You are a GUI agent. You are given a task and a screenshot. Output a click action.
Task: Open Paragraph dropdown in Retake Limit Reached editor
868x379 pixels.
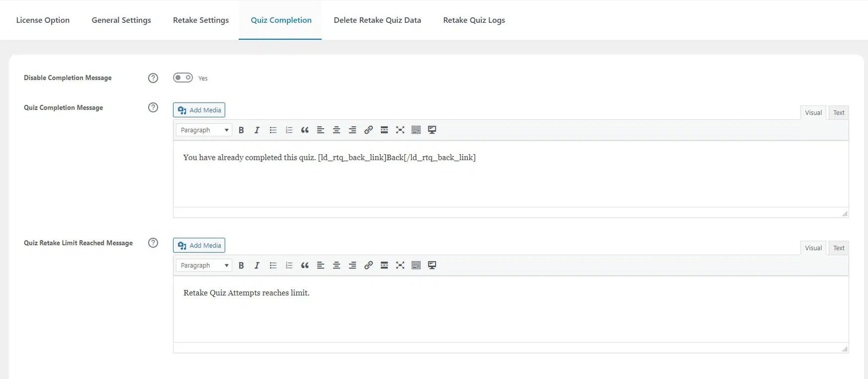click(204, 265)
